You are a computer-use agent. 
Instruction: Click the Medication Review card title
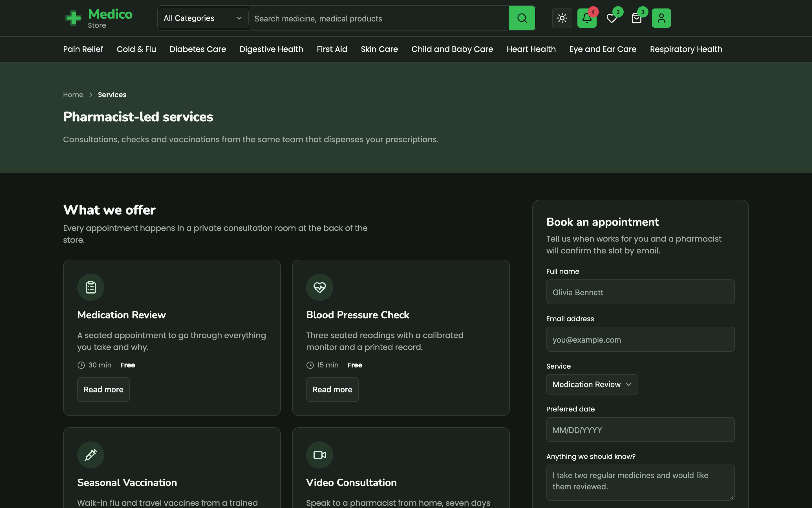pos(122,315)
